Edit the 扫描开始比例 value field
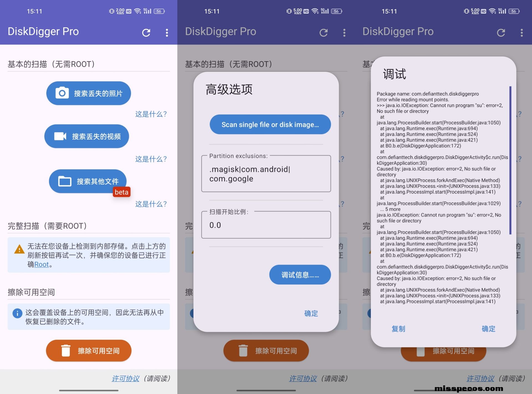Image resolution: width=532 pixels, height=394 pixels. pos(266,225)
